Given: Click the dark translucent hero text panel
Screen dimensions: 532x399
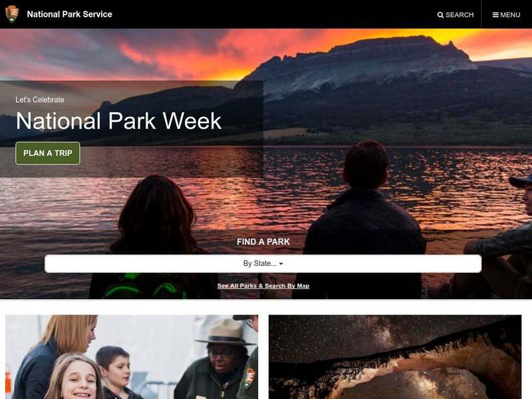Looking at the screenshot, I should pyautogui.click(x=132, y=129).
